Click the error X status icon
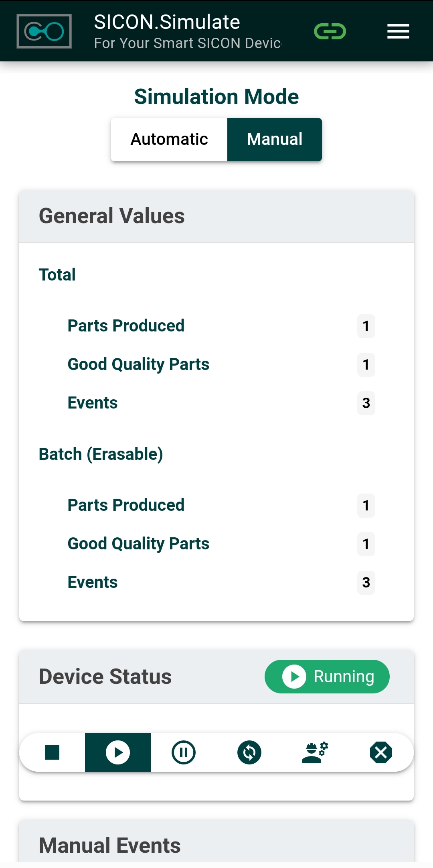Viewport: 433px width, 868px height. [381, 752]
